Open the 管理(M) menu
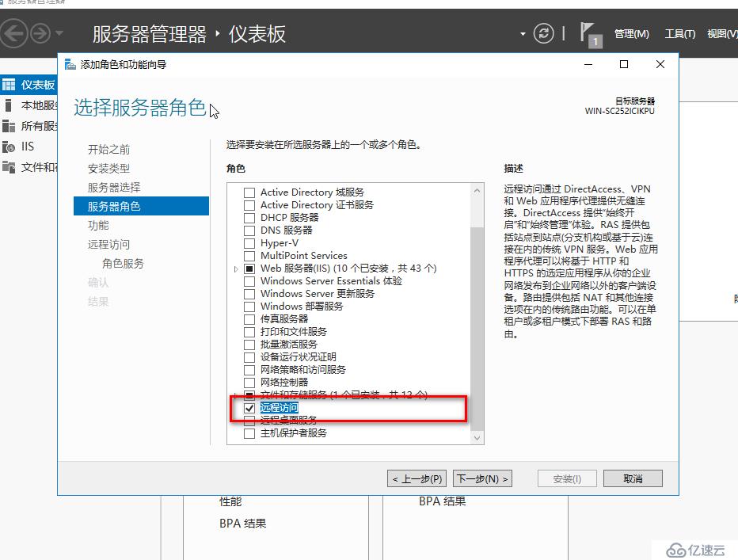The height and width of the screenshot is (560, 738). tap(631, 33)
